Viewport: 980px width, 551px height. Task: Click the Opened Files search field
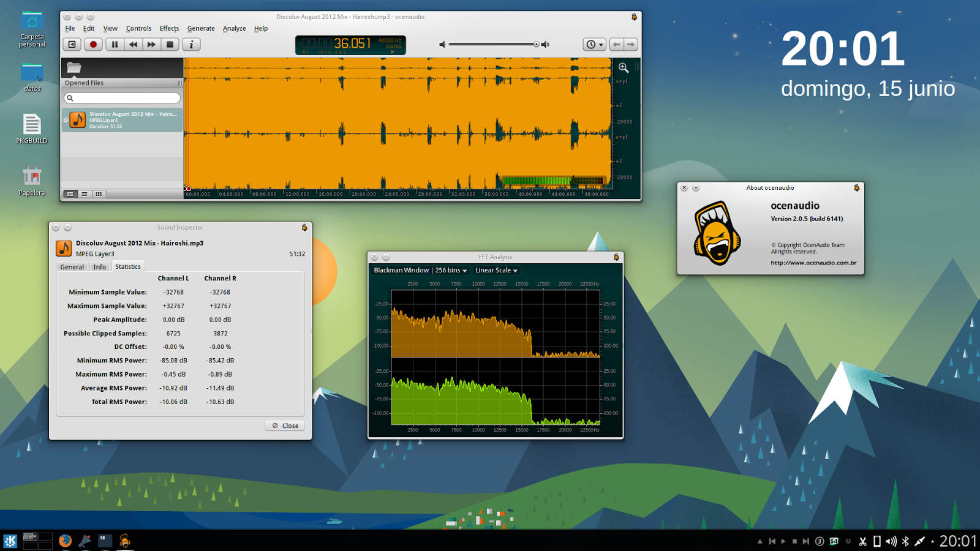coord(122,98)
